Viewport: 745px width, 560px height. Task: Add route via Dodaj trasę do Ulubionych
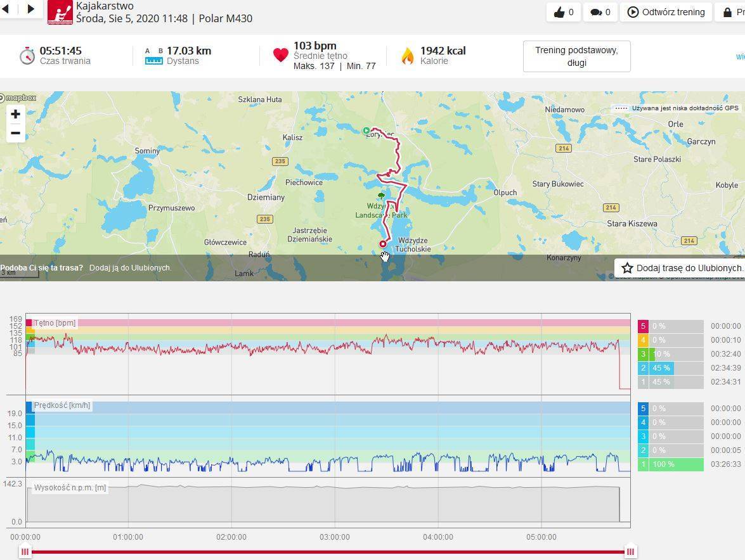tap(681, 268)
